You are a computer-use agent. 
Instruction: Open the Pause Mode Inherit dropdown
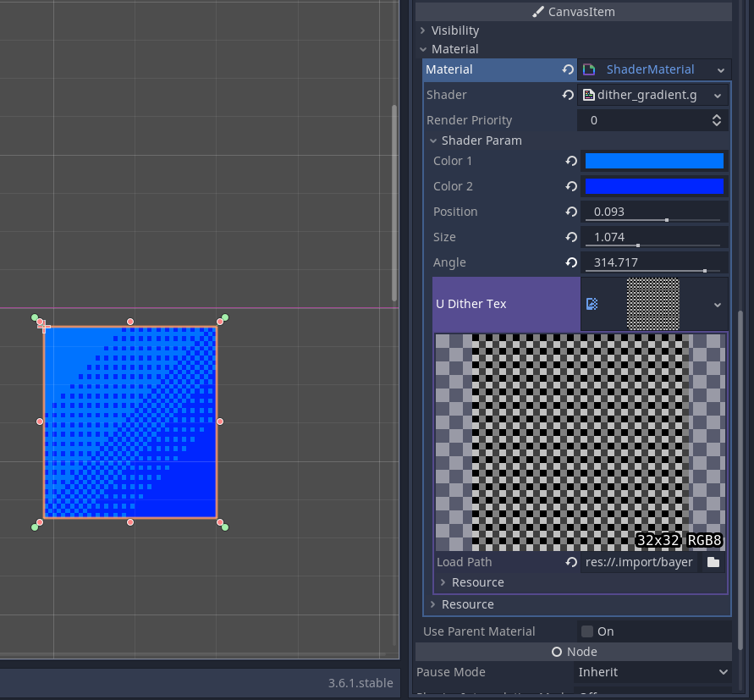pos(722,672)
